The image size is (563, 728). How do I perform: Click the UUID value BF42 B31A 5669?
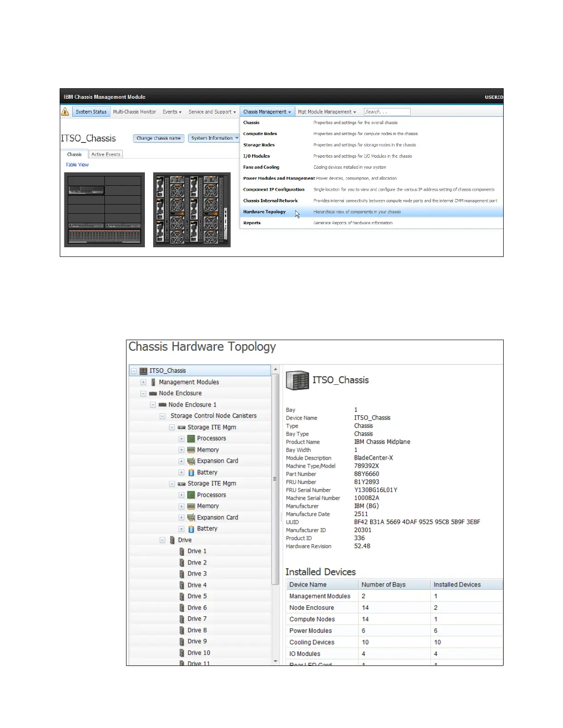pyautogui.click(x=417, y=522)
